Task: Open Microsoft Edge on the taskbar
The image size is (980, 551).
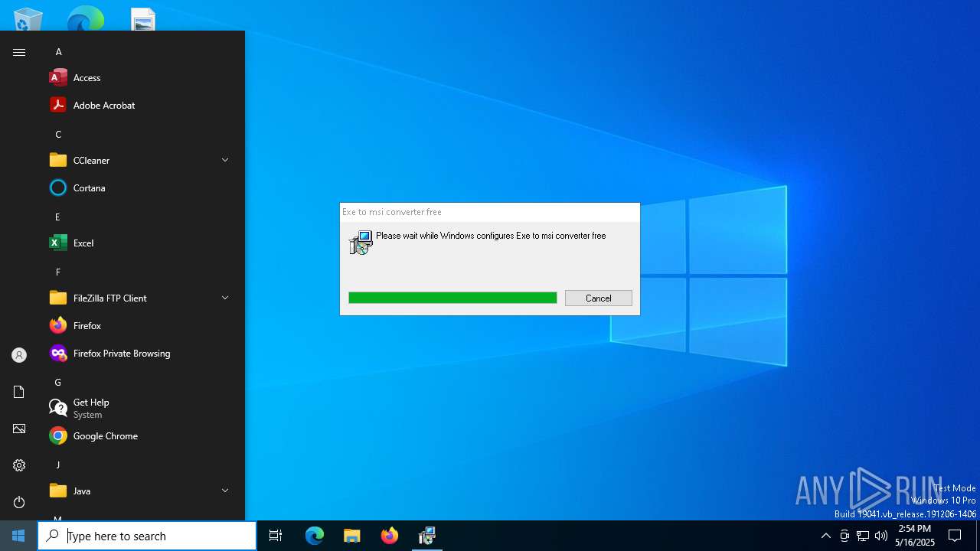Action: point(315,536)
